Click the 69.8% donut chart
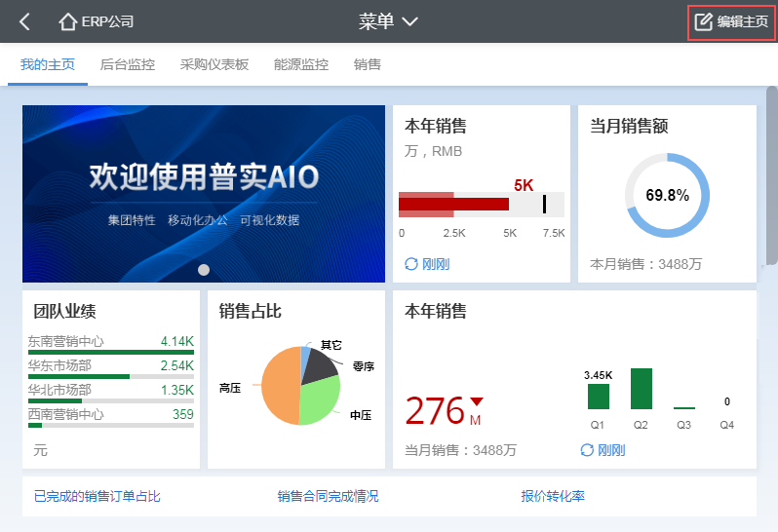Screen dimensions: 778x532 coord(667,195)
